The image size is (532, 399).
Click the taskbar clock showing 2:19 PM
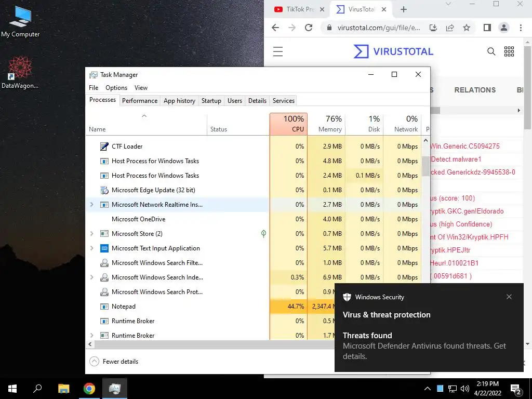pos(487,389)
